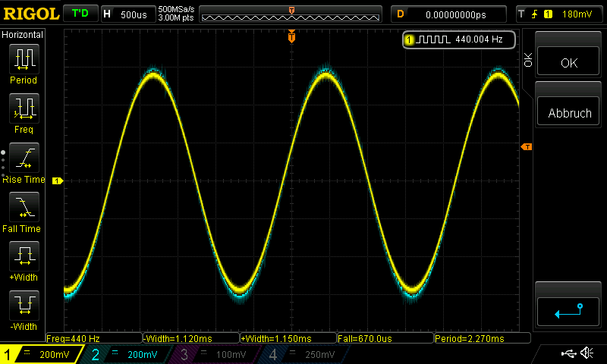This screenshot has width=607, height=364.
Task: Click the back arrow return button
Action: click(568, 312)
